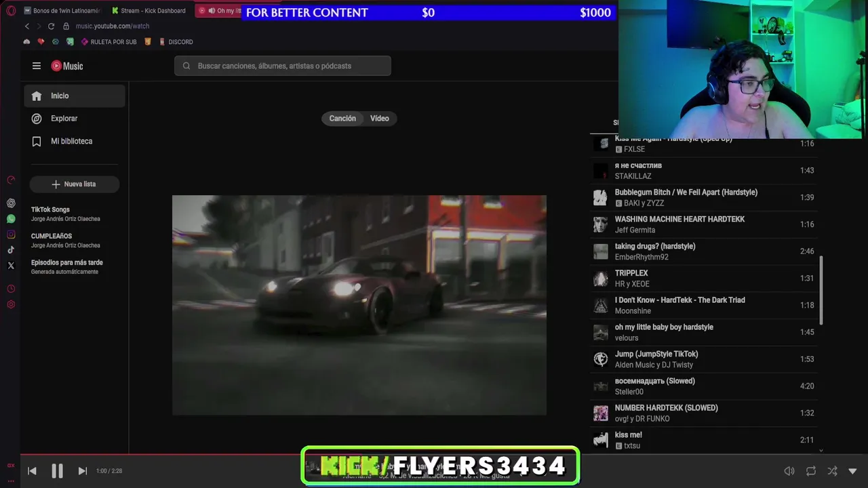The width and height of the screenshot is (868, 488).
Task: Click the red heart bookmark icon
Action: (41, 42)
